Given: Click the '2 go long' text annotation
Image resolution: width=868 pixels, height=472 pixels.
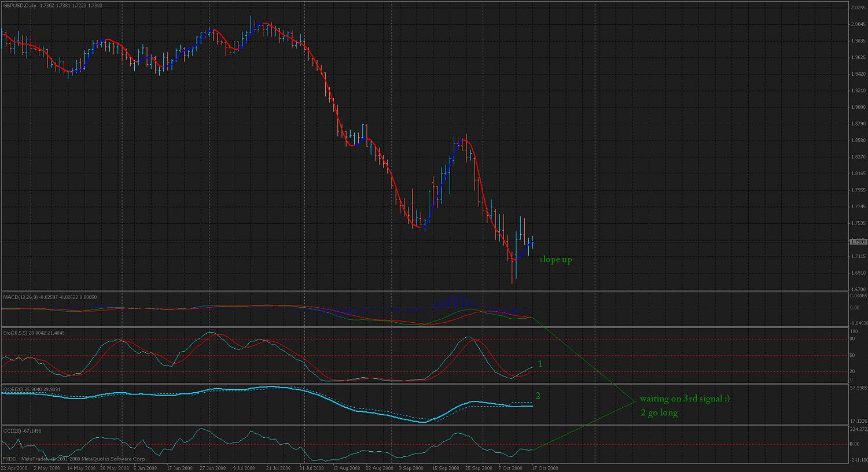Looking at the screenshot, I should [659, 413].
